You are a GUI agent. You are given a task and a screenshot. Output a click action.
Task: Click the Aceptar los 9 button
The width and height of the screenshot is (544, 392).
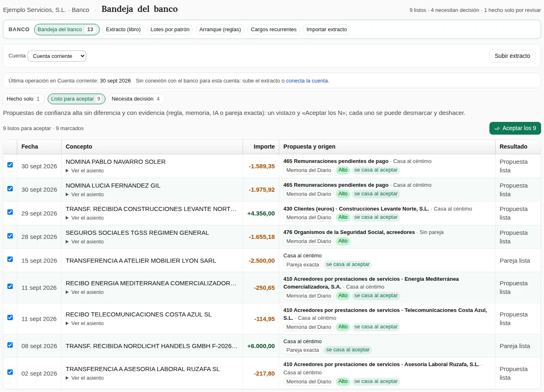(515, 128)
